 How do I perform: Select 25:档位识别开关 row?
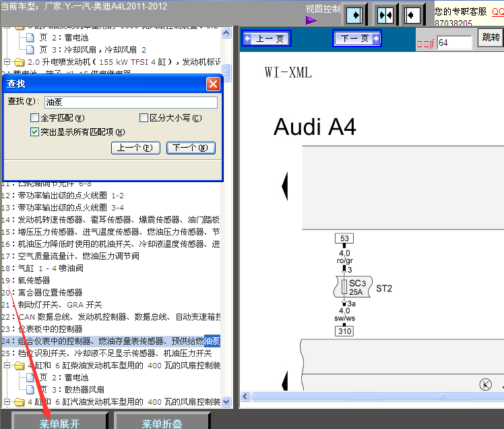point(106,353)
